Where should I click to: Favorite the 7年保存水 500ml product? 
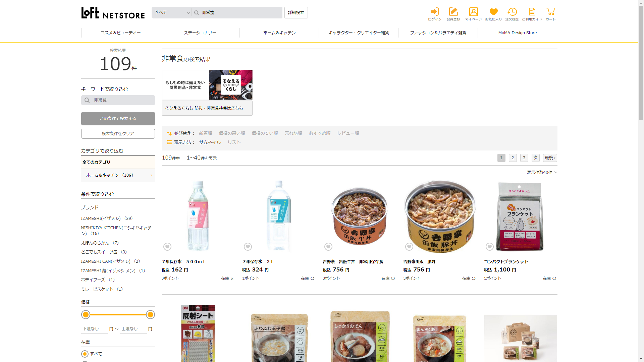point(167,247)
